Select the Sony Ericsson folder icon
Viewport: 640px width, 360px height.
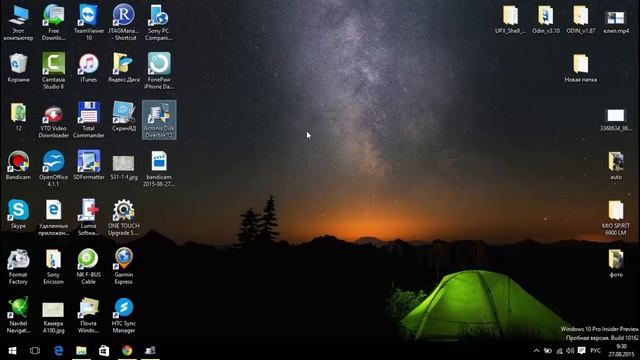[53, 267]
